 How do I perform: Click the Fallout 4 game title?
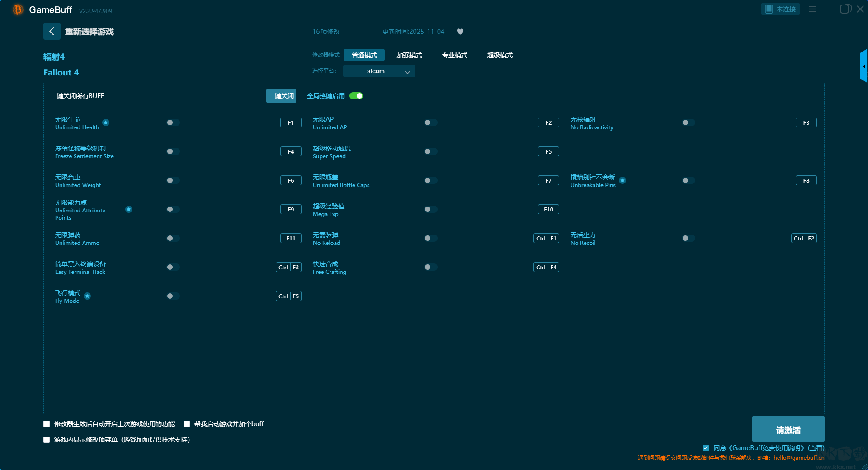pyautogui.click(x=61, y=72)
